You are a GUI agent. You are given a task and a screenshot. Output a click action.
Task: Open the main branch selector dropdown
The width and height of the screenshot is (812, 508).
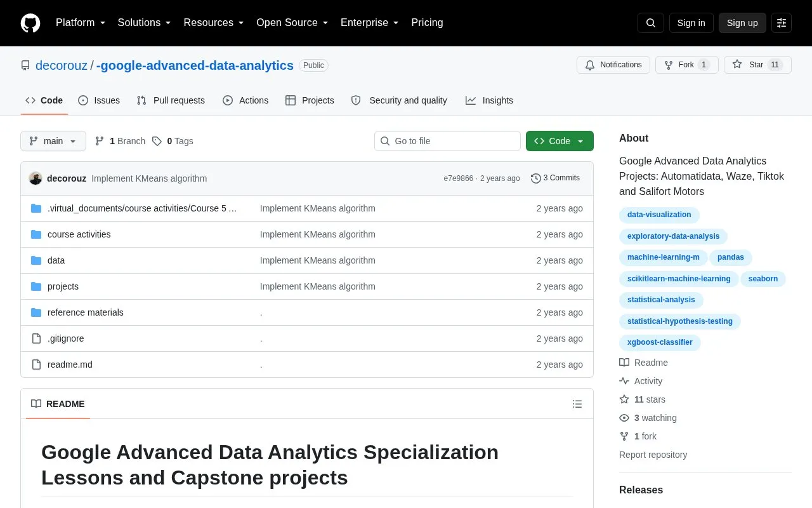tap(53, 141)
